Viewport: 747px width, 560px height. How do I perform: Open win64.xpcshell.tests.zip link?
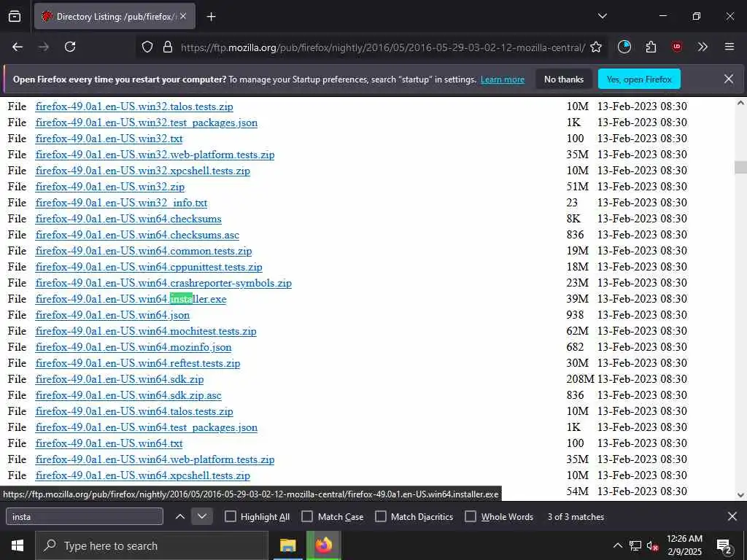click(143, 475)
